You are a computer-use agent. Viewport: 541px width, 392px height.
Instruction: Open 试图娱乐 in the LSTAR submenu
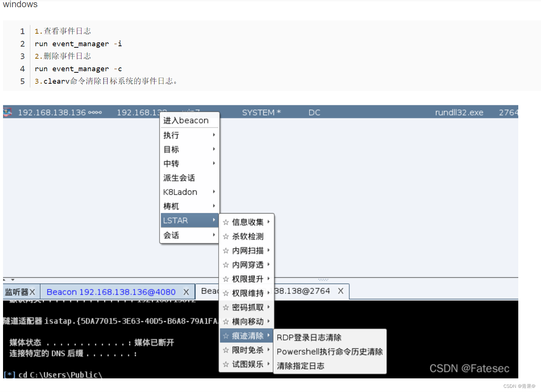[x=247, y=364]
